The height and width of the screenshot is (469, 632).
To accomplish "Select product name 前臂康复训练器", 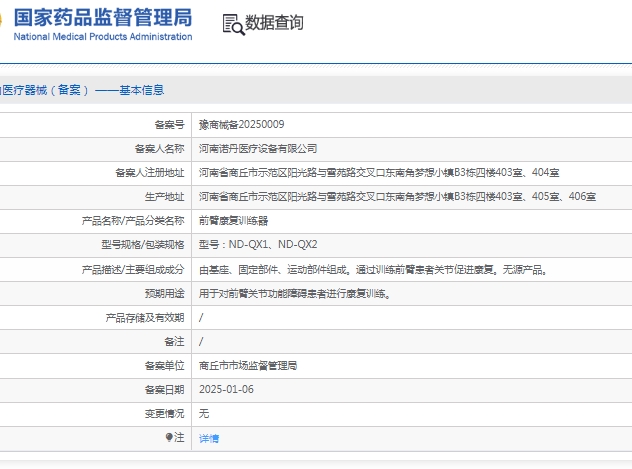I will point(233,221).
